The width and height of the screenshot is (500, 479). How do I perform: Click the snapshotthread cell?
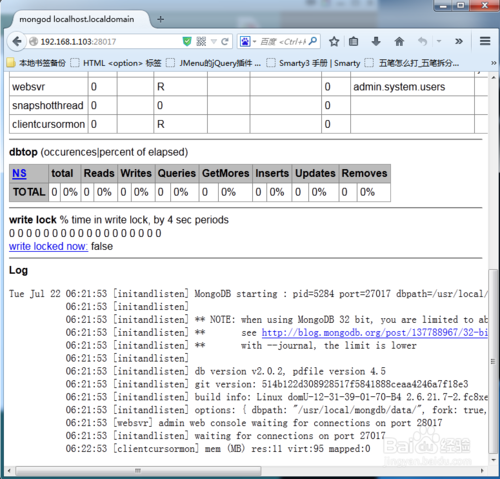coord(49,106)
